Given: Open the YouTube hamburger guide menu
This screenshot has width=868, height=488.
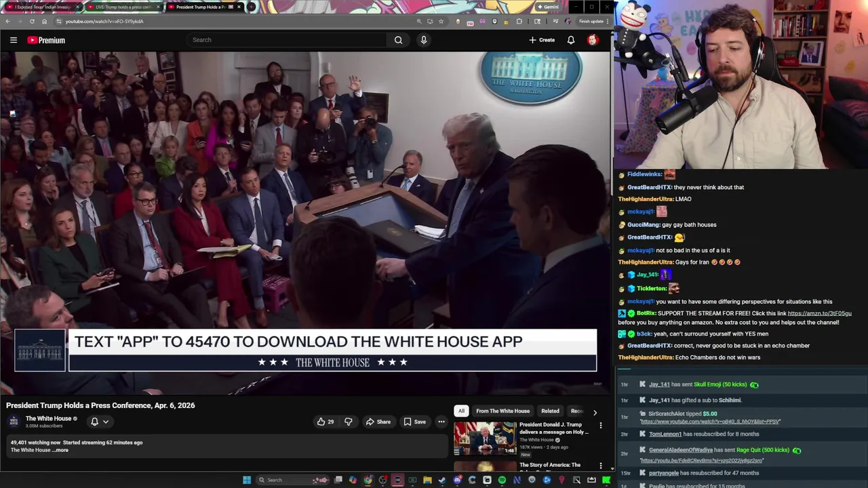Looking at the screenshot, I should [13, 40].
